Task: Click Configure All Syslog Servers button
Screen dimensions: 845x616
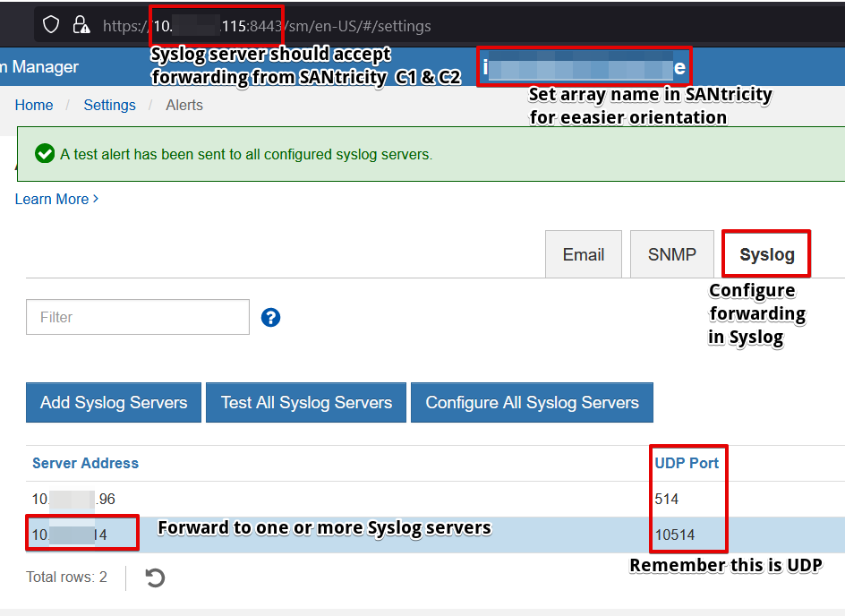Action: [532, 403]
